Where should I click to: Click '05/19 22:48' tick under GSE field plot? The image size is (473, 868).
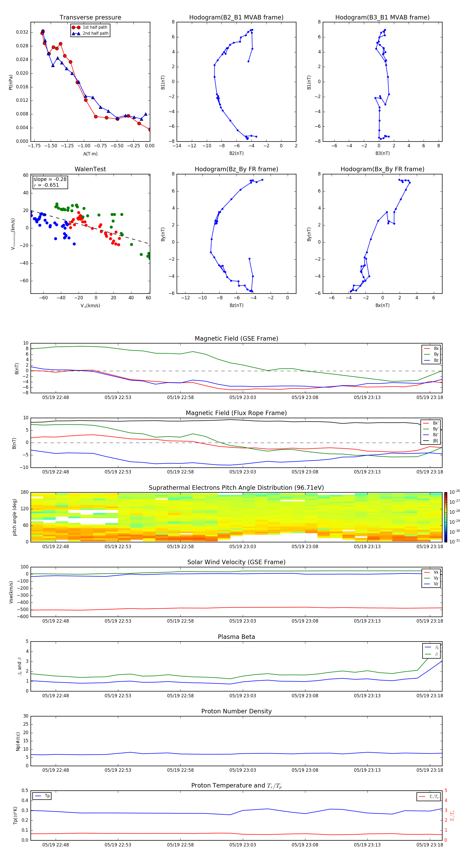coord(55,398)
